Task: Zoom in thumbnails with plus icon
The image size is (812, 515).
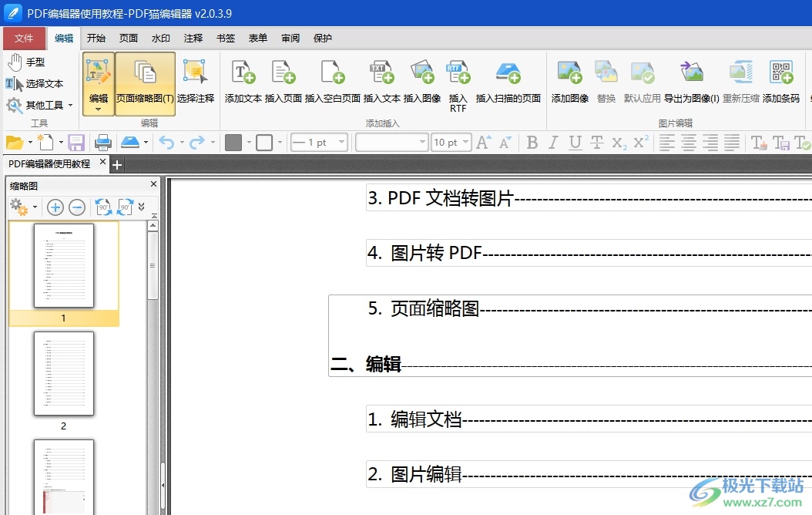Action: (55, 207)
